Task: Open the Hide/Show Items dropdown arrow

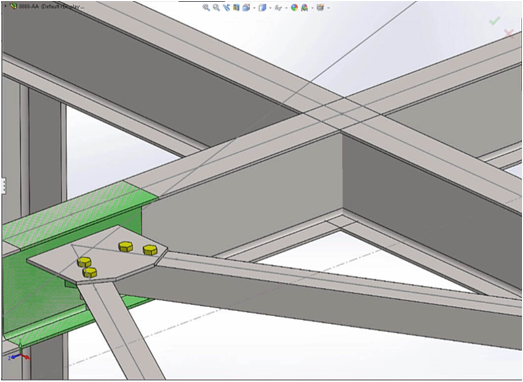Action: tap(286, 8)
